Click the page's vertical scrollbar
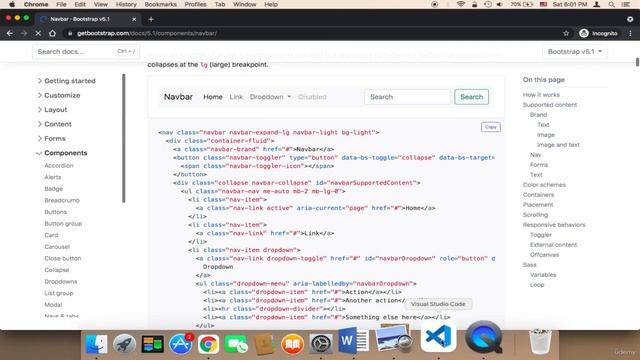 pos(637,62)
